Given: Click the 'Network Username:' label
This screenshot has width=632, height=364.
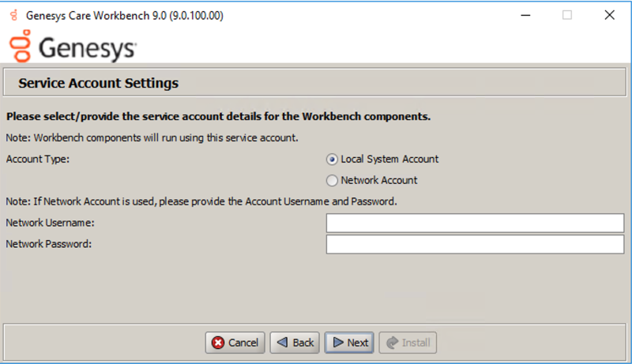Looking at the screenshot, I should [x=51, y=223].
